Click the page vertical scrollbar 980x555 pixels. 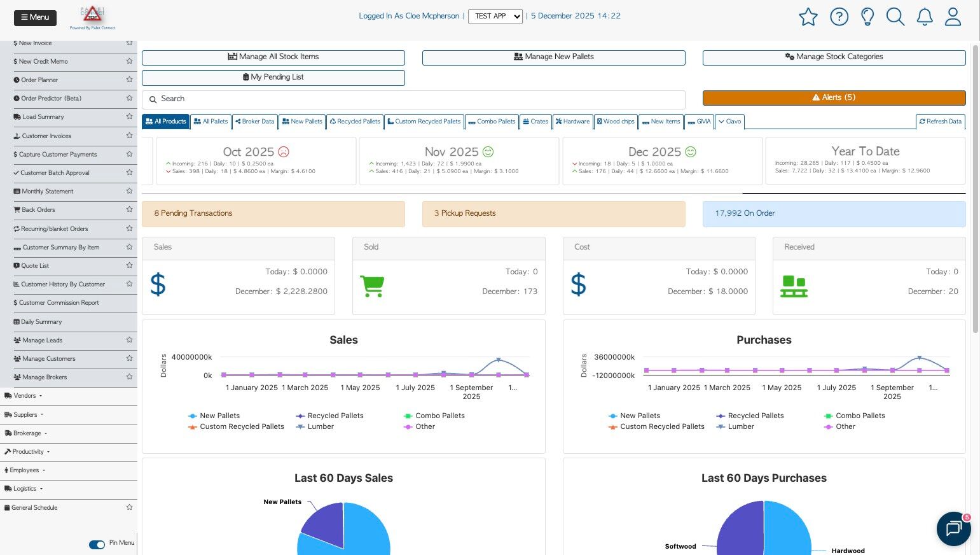pos(976,188)
